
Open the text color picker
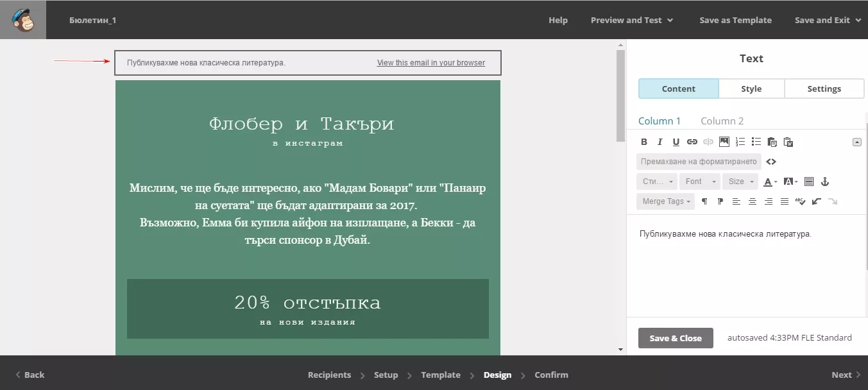770,182
